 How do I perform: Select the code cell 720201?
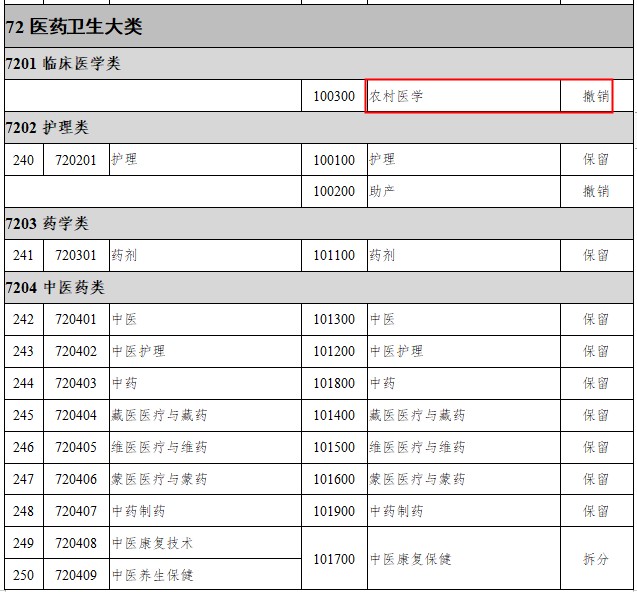click(76, 160)
